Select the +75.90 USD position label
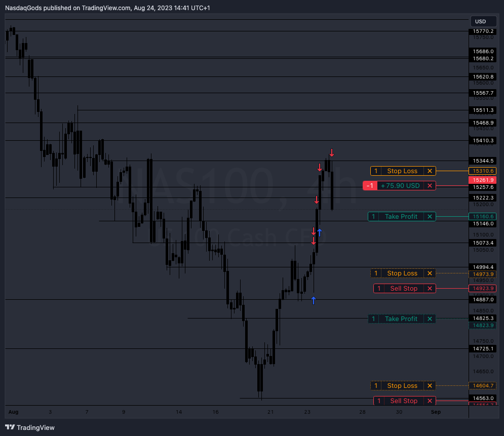 400,186
